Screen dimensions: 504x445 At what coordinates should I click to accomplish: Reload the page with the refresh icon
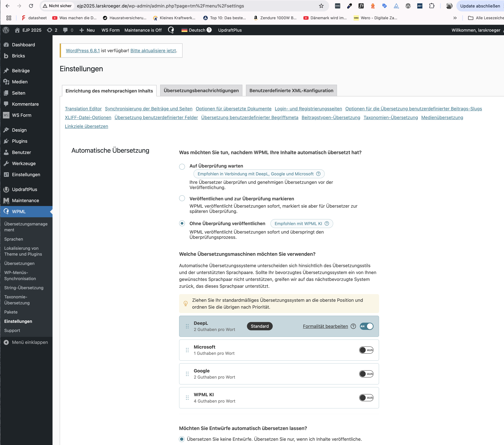click(x=31, y=6)
